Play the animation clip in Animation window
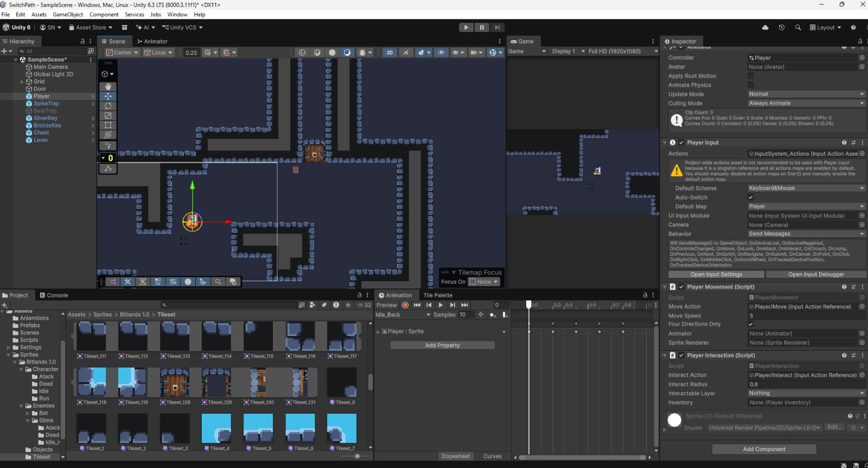The height and width of the screenshot is (468, 868). tap(441, 305)
